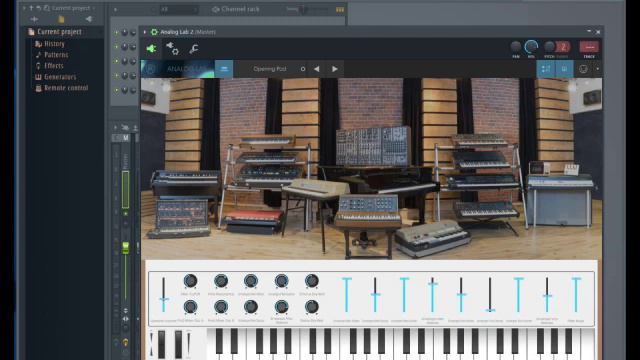
Task: Click the green mixer fader handle
Action: click(x=126, y=248)
